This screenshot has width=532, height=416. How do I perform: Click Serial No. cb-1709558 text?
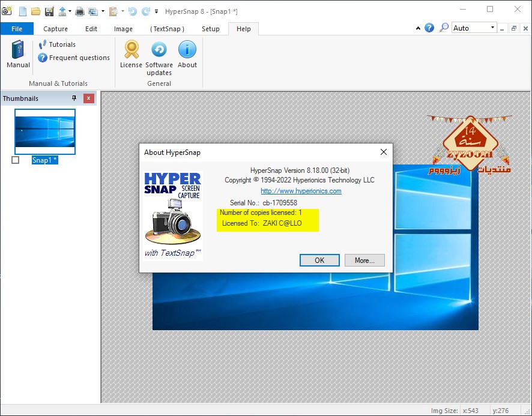263,203
